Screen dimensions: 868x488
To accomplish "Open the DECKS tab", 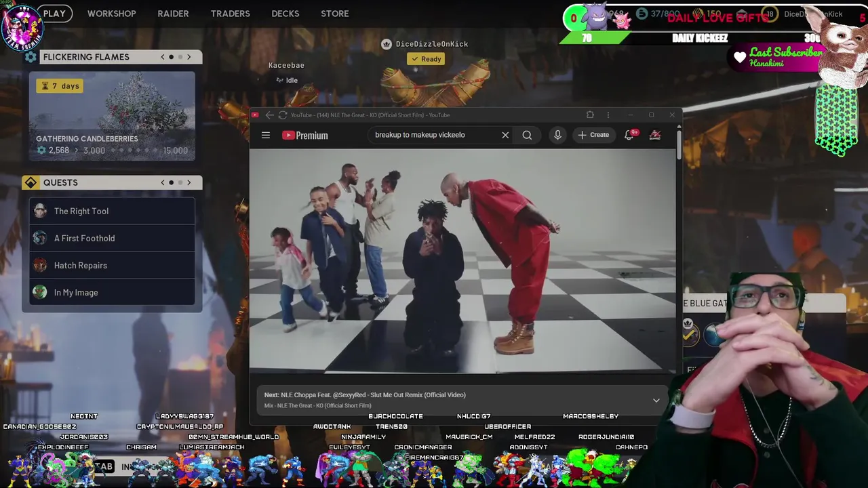I will pos(285,14).
